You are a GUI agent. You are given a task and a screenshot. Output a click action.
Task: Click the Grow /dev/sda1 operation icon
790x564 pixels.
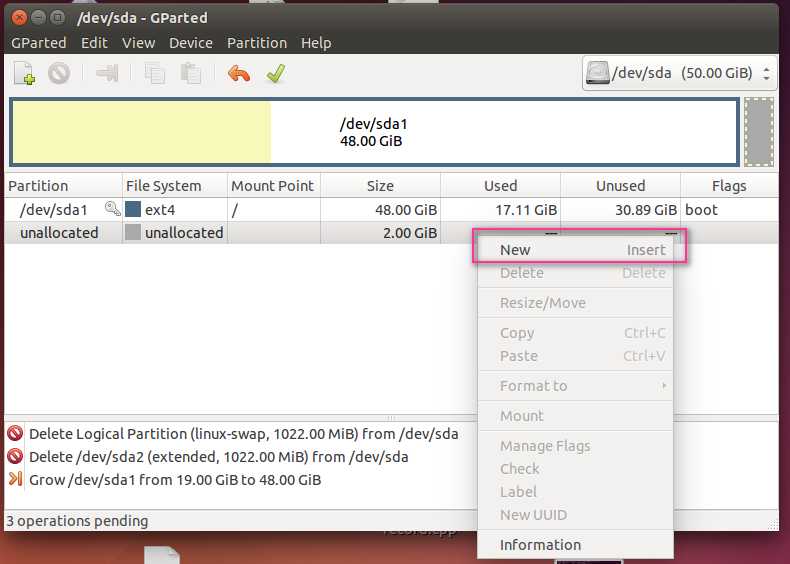click(x=15, y=479)
